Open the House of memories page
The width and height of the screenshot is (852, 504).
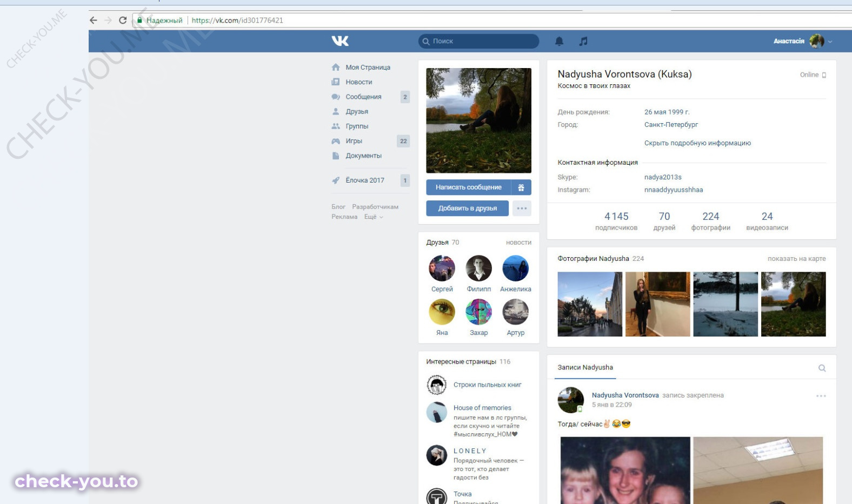pos(482,408)
